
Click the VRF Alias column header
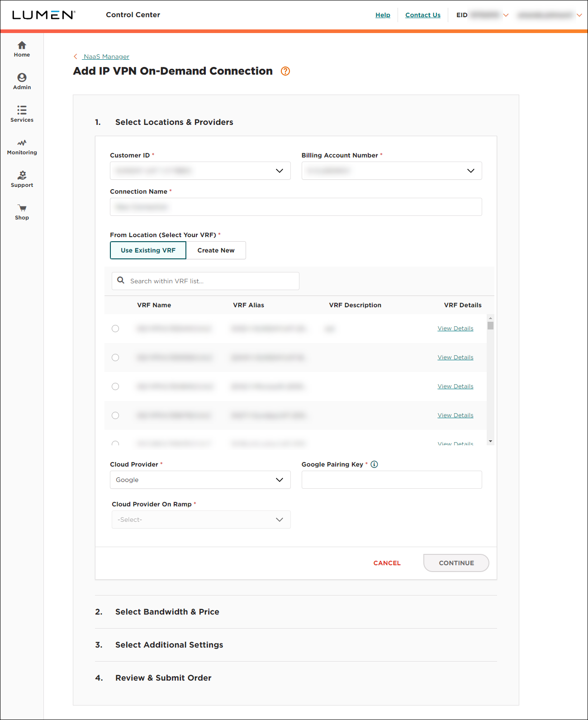coord(249,305)
